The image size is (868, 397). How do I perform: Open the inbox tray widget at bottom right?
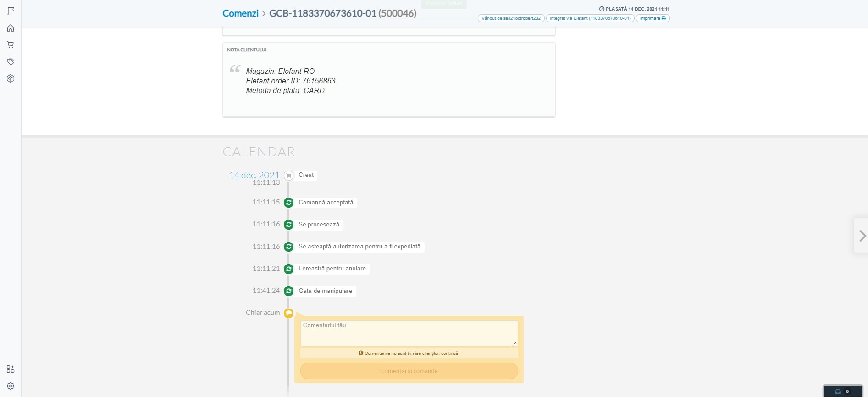coord(842,391)
